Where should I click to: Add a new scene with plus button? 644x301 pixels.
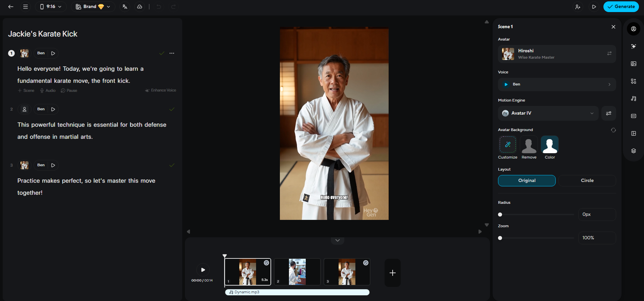point(393,273)
